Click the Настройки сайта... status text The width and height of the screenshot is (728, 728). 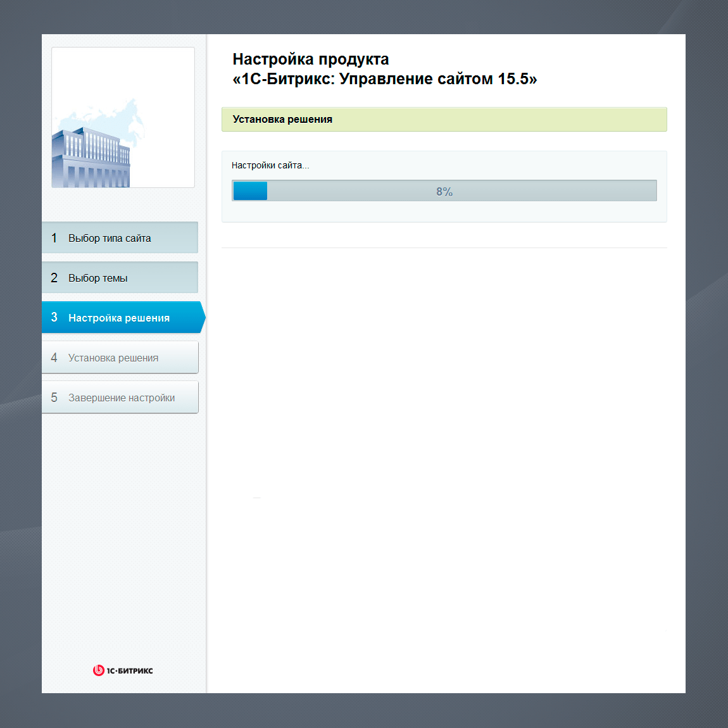click(x=270, y=165)
